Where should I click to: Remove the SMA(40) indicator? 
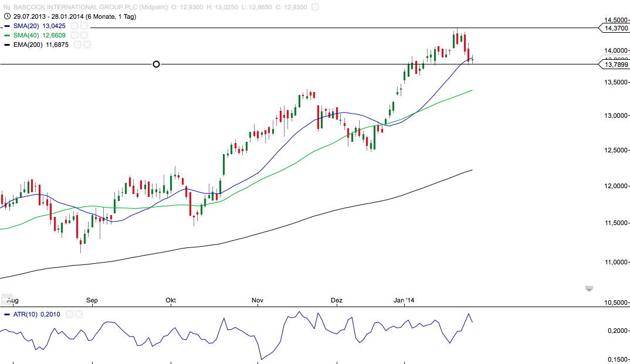point(83,35)
